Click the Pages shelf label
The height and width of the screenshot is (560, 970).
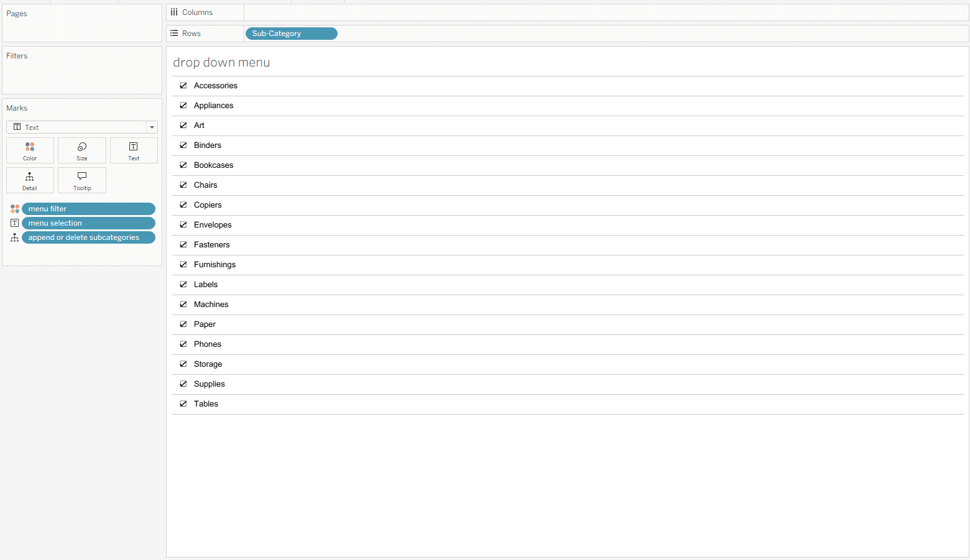point(17,14)
